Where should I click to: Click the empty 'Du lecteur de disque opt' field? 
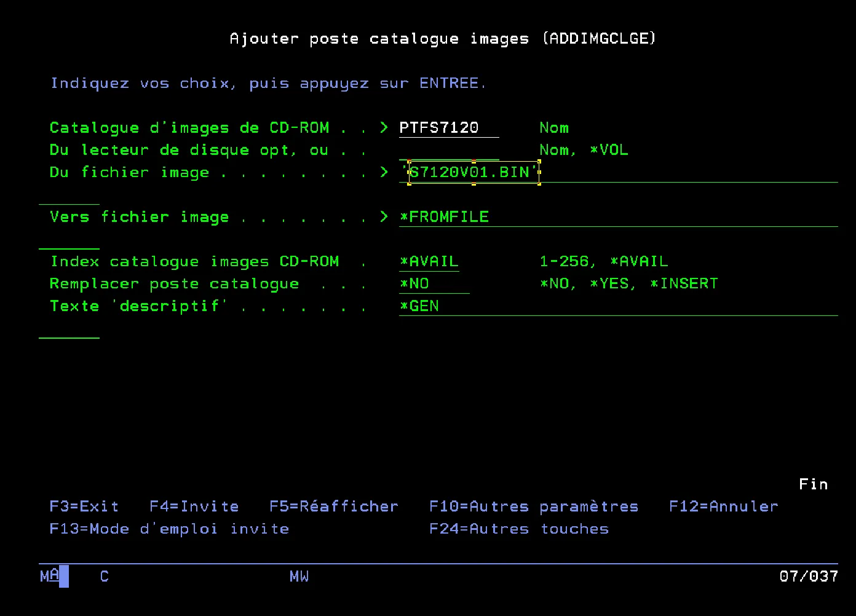click(x=449, y=150)
